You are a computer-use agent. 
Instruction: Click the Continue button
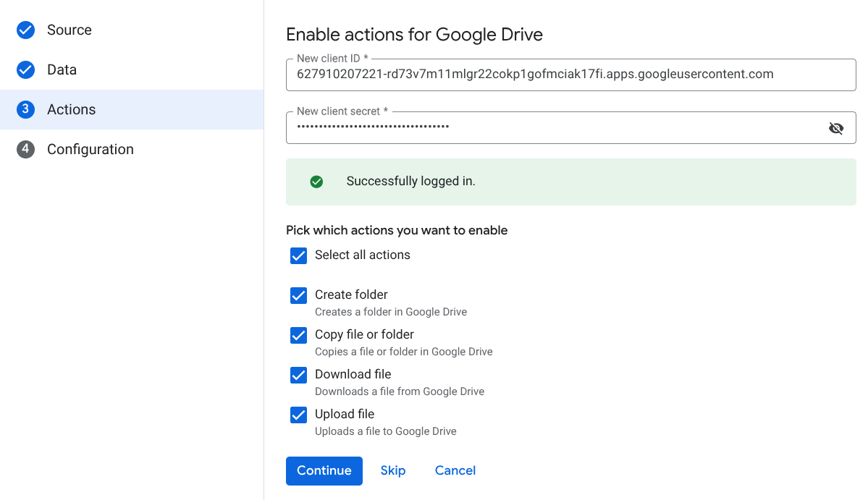pos(324,470)
